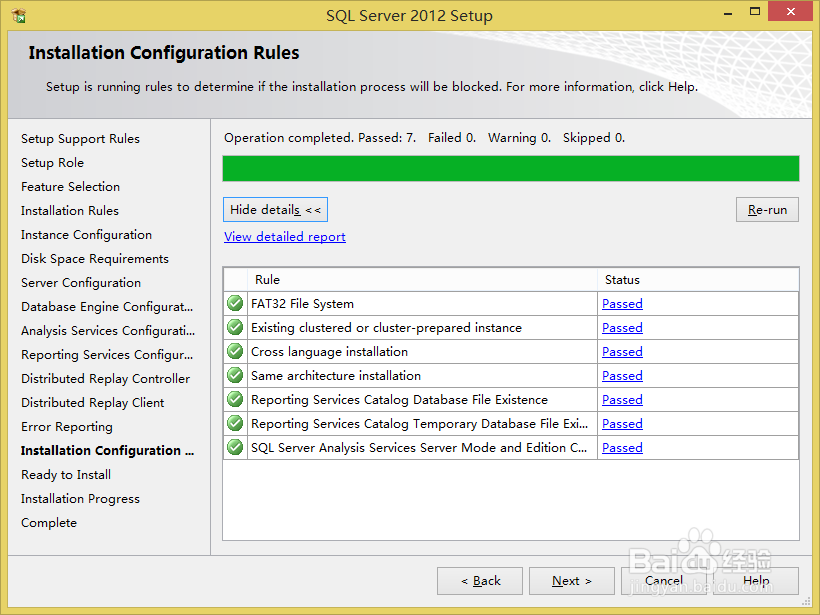Image resolution: width=820 pixels, height=615 pixels.
Task: Click the check for Reporting Services Catalog Temporary rule
Action: click(x=234, y=423)
